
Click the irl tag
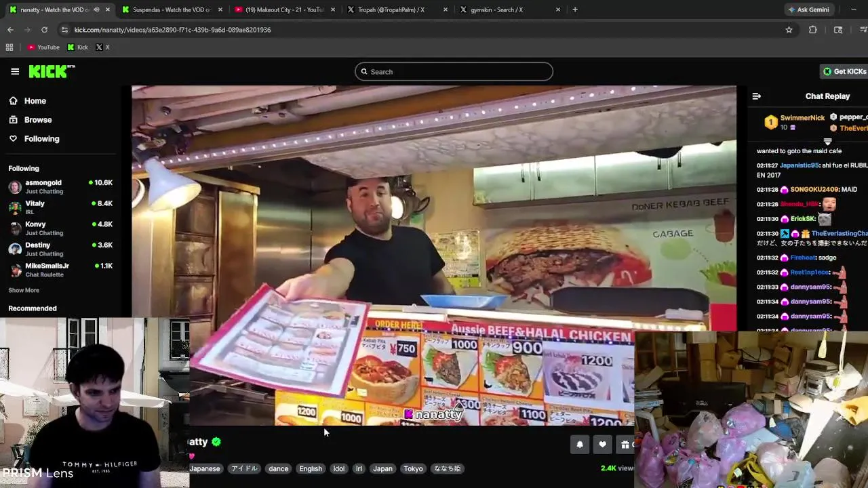(x=359, y=468)
